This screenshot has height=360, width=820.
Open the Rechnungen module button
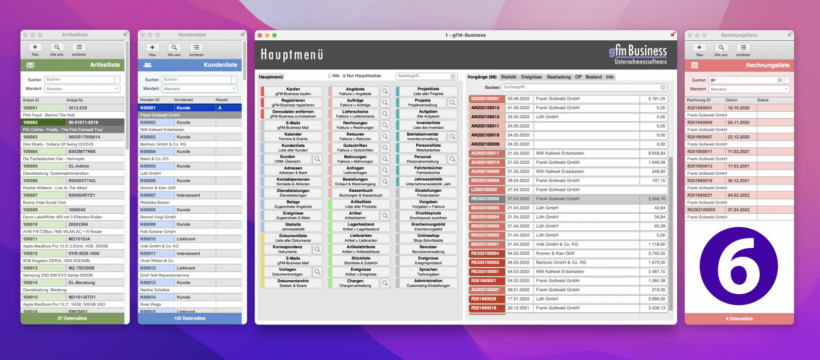pyautogui.click(x=354, y=125)
